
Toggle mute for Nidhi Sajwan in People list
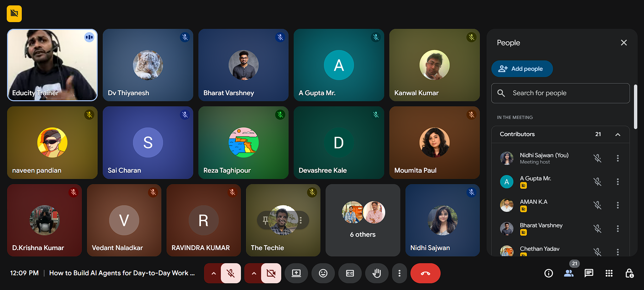pos(597,158)
